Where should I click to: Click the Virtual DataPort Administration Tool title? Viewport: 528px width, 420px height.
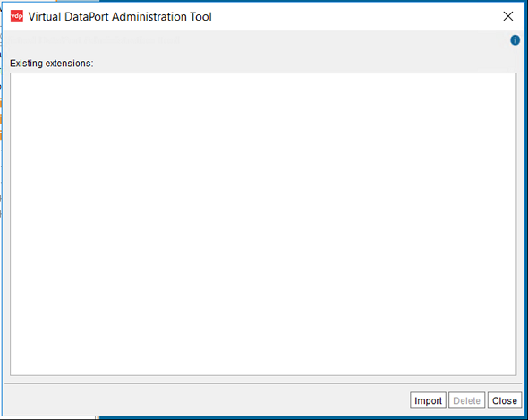120,16
